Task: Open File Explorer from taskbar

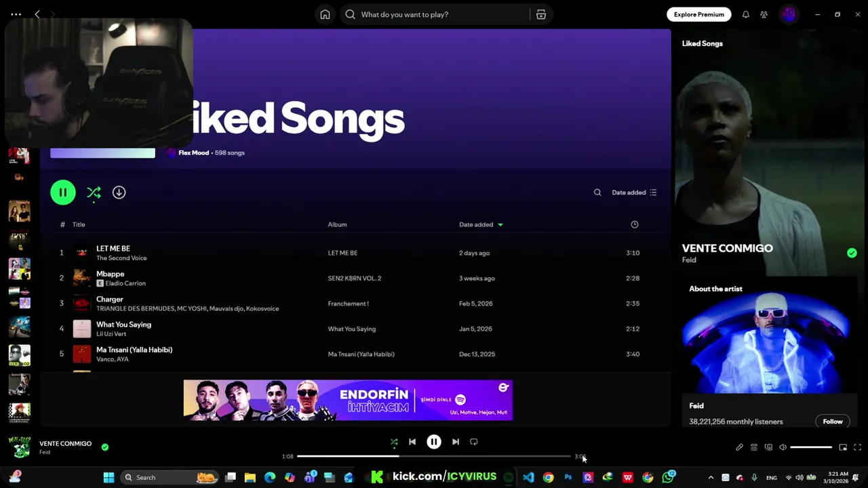Action: click(x=250, y=477)
